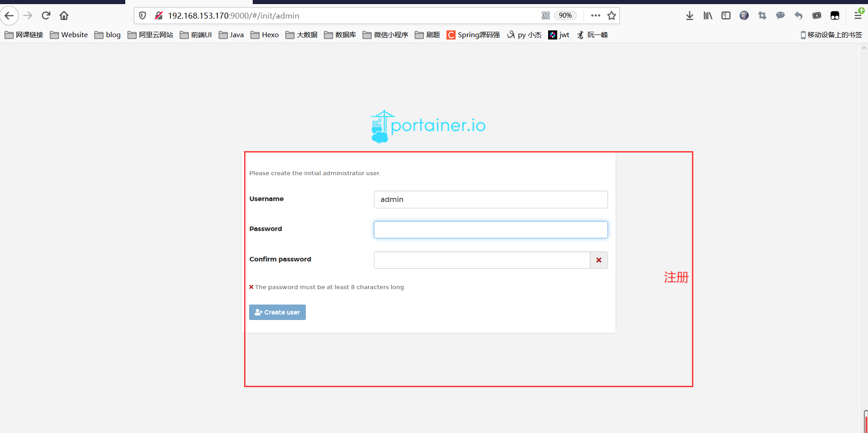Open the 微信小程序 bookmark folder

385,35
